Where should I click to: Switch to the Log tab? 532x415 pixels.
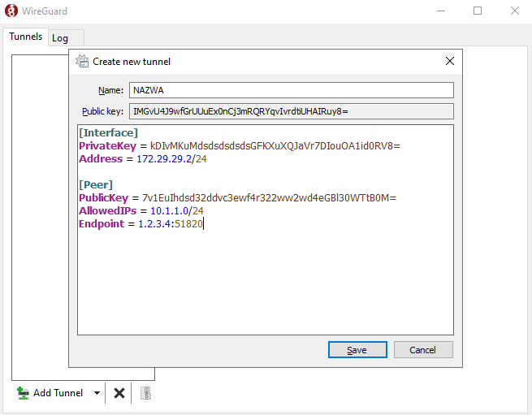pyautogui.click(x=66, y=38)
